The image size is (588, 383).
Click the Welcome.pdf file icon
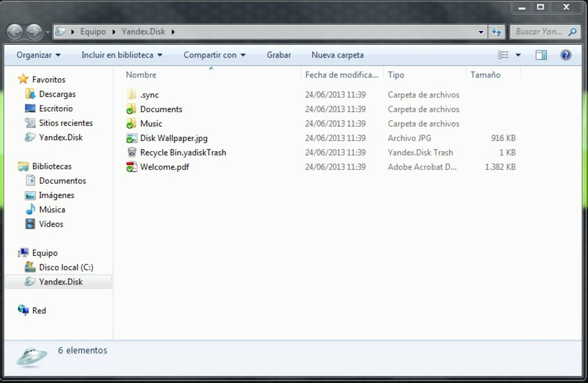coord(132,167)
